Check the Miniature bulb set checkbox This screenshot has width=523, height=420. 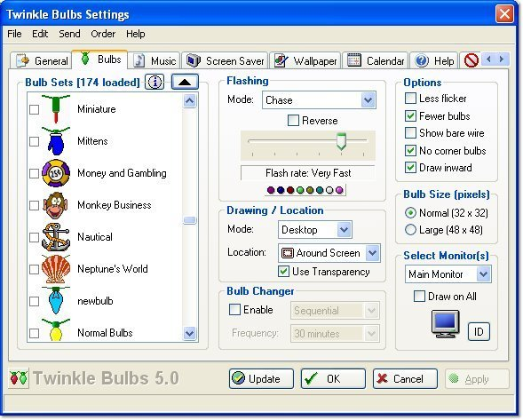34,109
